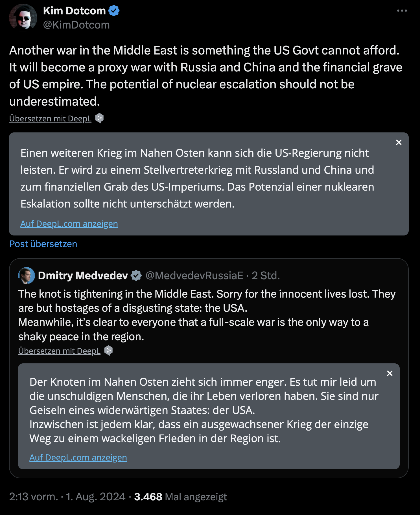The width and height of the screenshot is (420, 515).
Task: Click DeepL logo icon under Kim Dotcom's post
Action: 99,118
